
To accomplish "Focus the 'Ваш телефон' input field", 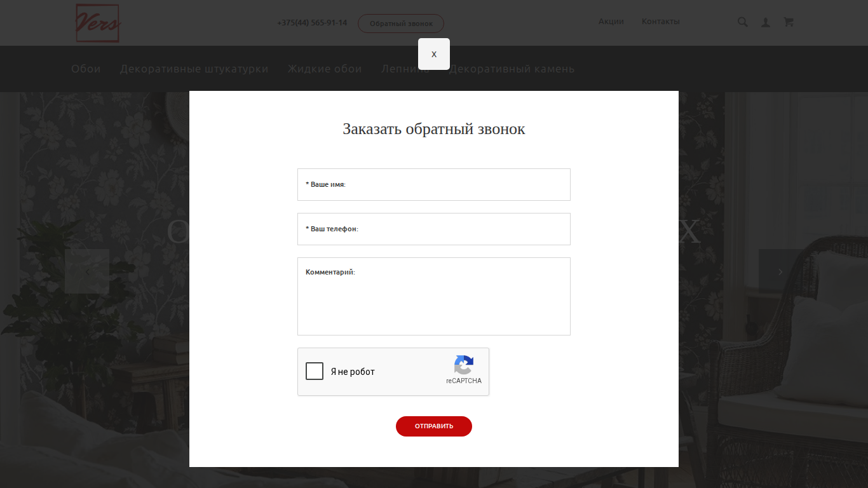I will pyautogui.click(x=434, y=229).
